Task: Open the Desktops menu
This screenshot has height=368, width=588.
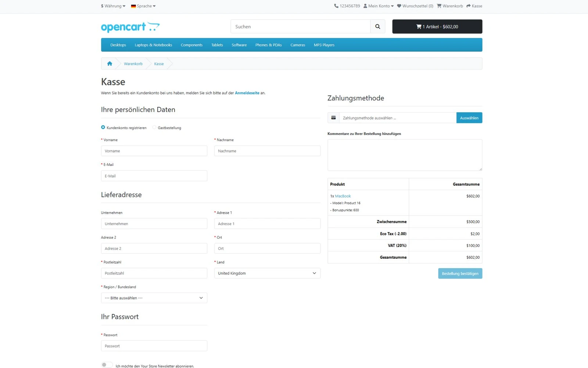Action: (x=118, y=45)
